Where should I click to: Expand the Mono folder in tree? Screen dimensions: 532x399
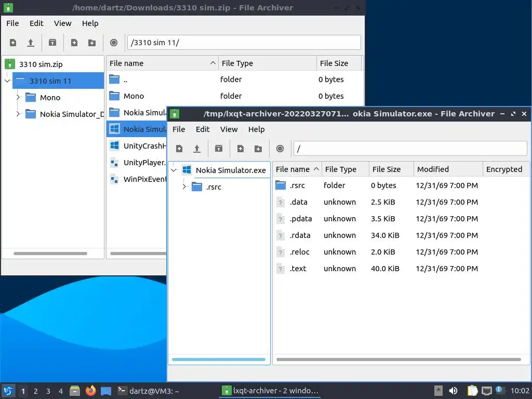tap(18, 97)
